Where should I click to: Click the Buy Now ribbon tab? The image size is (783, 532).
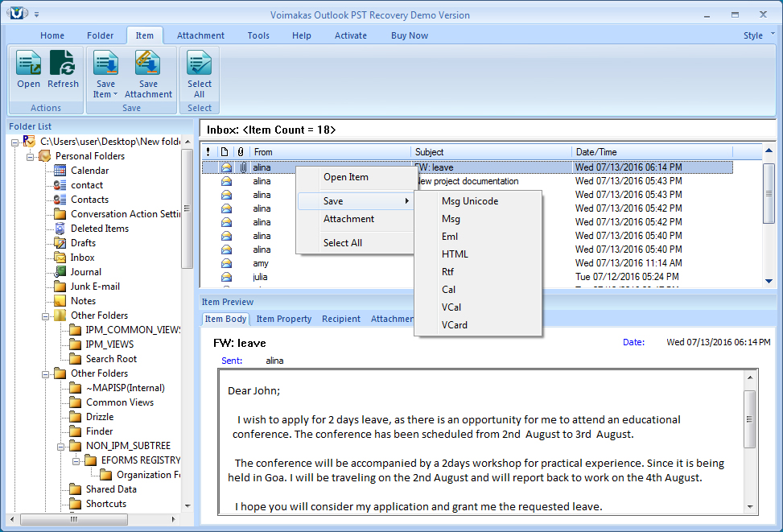coord(408,35)
